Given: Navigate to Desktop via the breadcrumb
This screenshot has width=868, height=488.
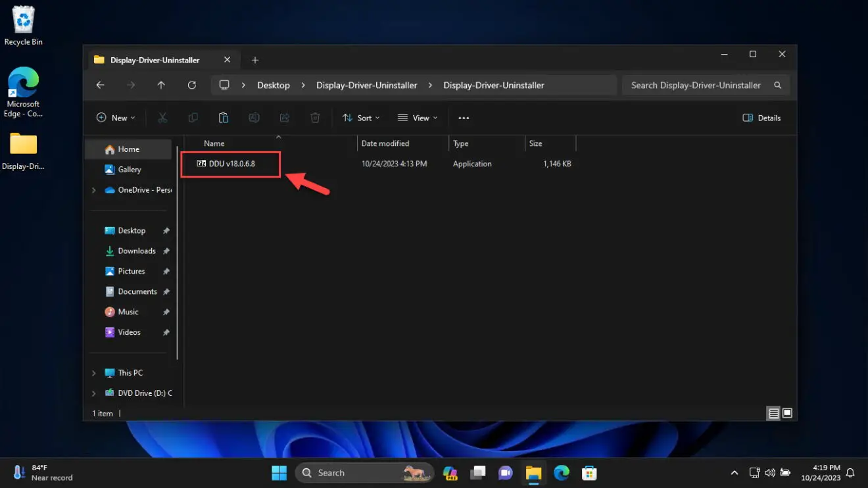Looking at the screenshot, I should tap(273, 85).
